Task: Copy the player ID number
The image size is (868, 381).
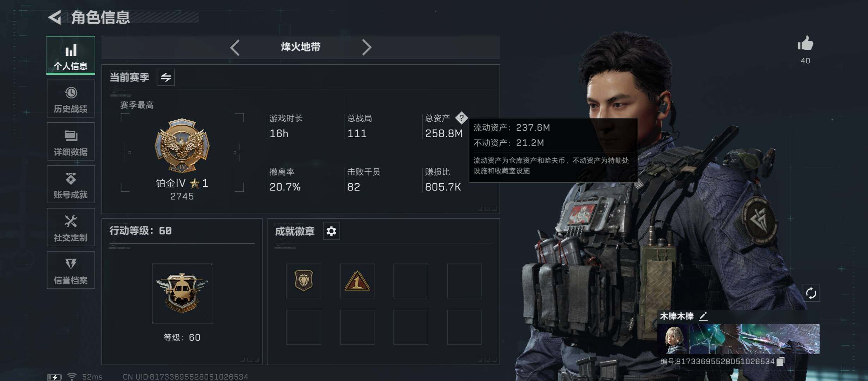Action: (x=780, y=361)
